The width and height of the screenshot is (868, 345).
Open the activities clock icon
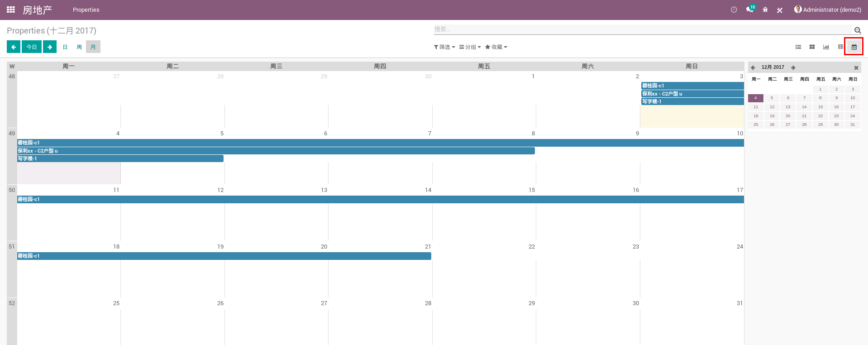coord(734,10)
